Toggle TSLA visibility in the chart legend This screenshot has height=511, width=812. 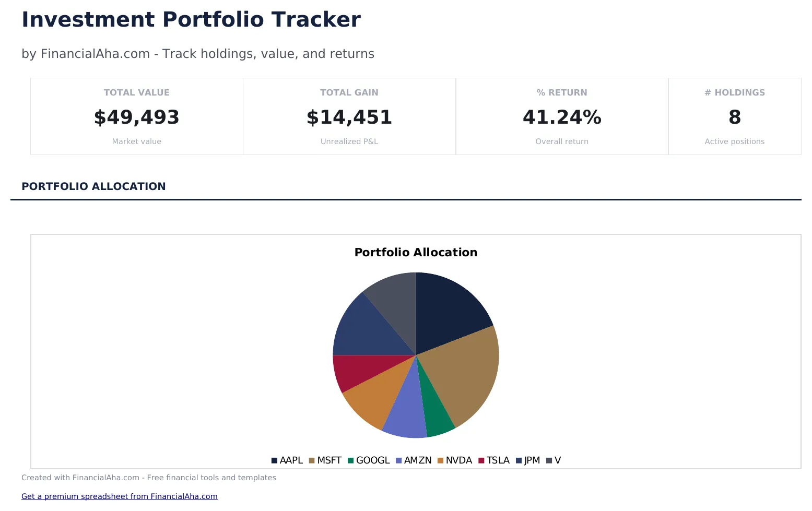(494, 460)
